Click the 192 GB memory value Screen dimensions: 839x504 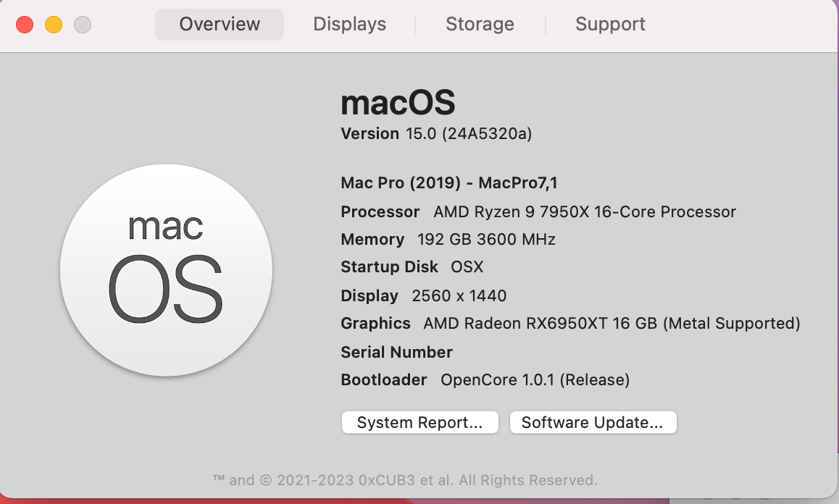point(486,240)
